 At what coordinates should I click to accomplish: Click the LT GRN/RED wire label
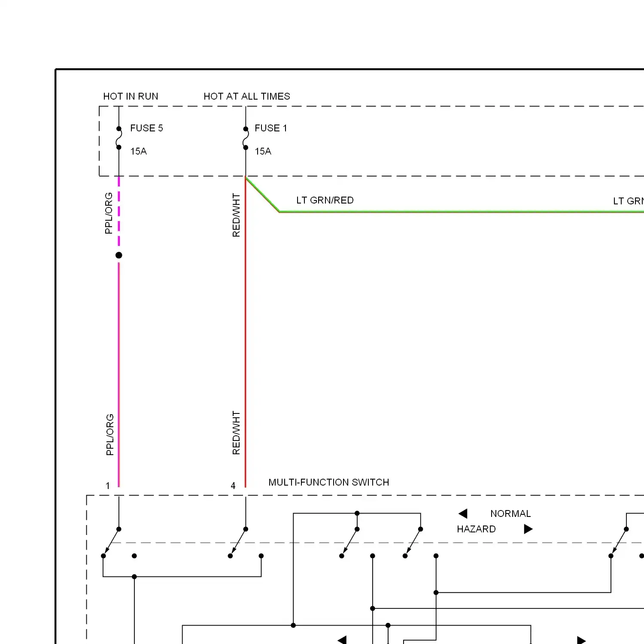325,200
